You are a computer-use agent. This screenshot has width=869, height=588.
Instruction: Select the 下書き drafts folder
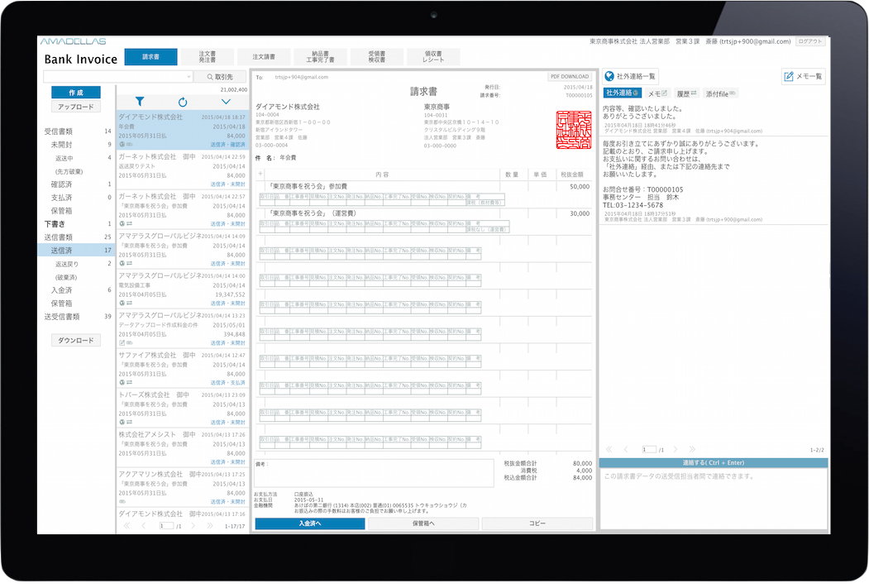click(78, 224)
